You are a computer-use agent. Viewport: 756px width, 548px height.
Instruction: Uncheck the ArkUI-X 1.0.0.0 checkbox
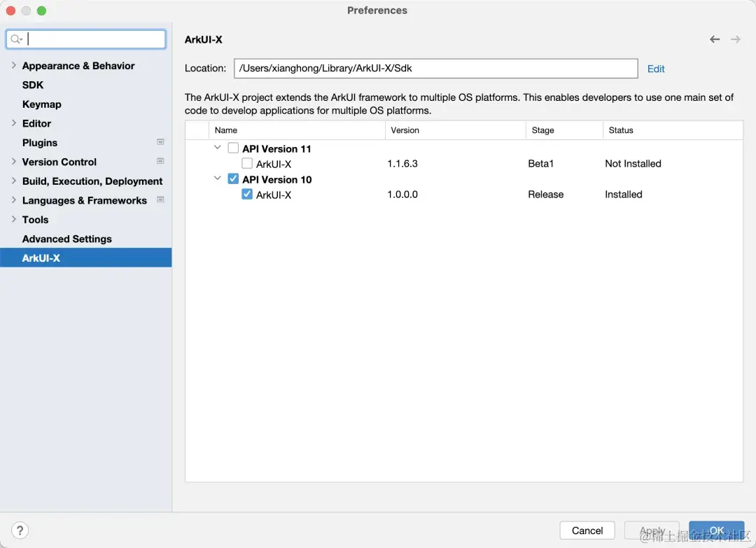point(247,195)
